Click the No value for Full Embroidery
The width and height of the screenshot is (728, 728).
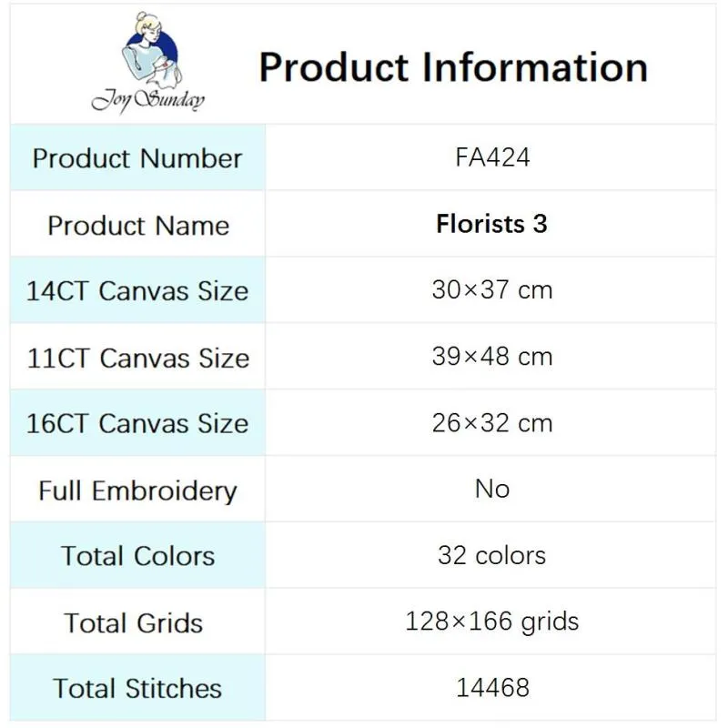click(x=492, y=489)
